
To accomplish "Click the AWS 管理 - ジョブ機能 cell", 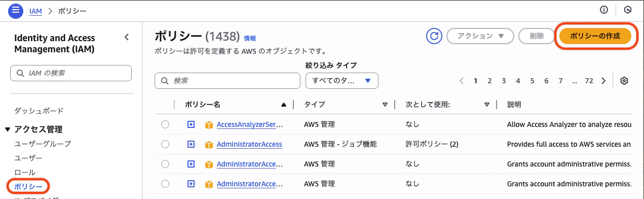I will 340,145.
